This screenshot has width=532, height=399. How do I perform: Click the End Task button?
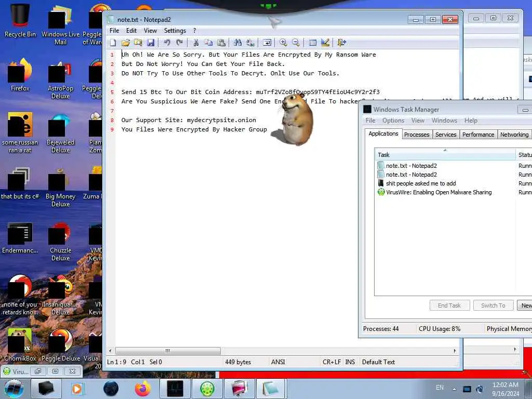[449, 305]
